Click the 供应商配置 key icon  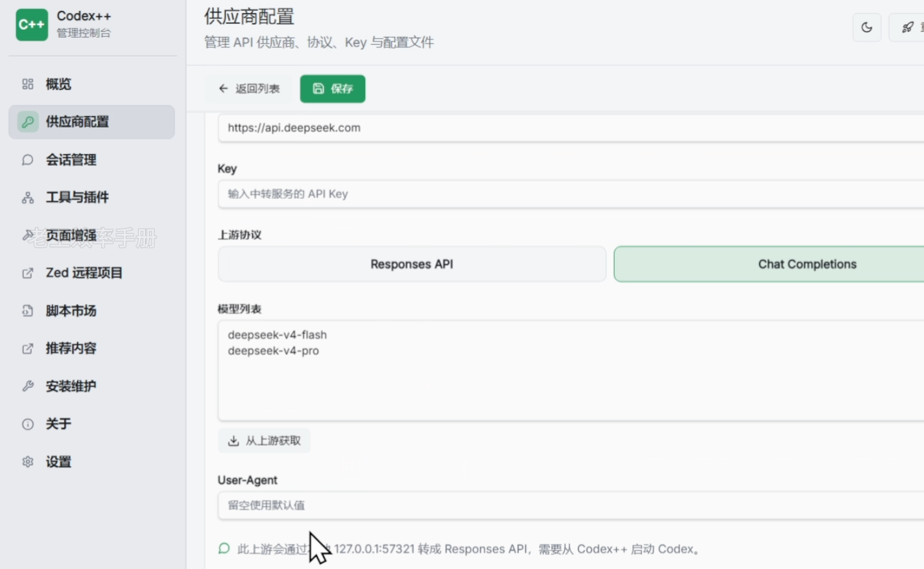(28, 122)
